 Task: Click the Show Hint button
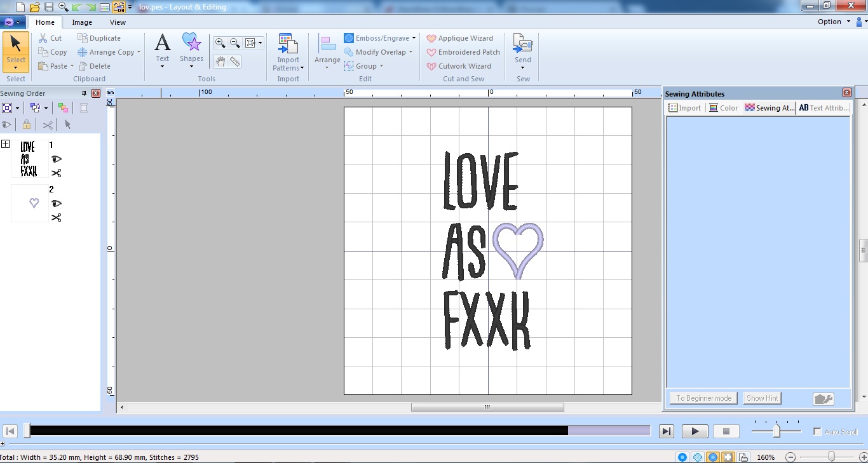762,398
